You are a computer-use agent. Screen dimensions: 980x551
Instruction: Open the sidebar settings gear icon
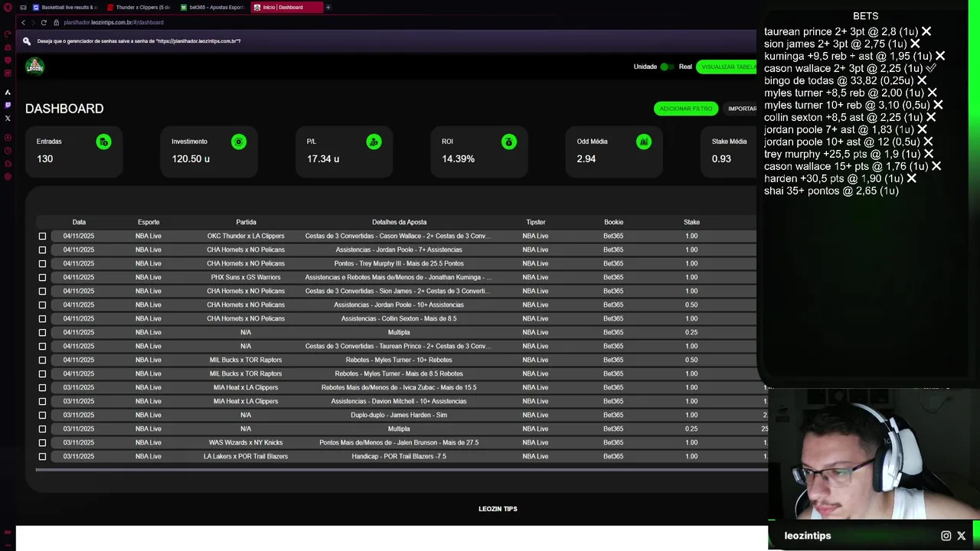click(8, 177)
